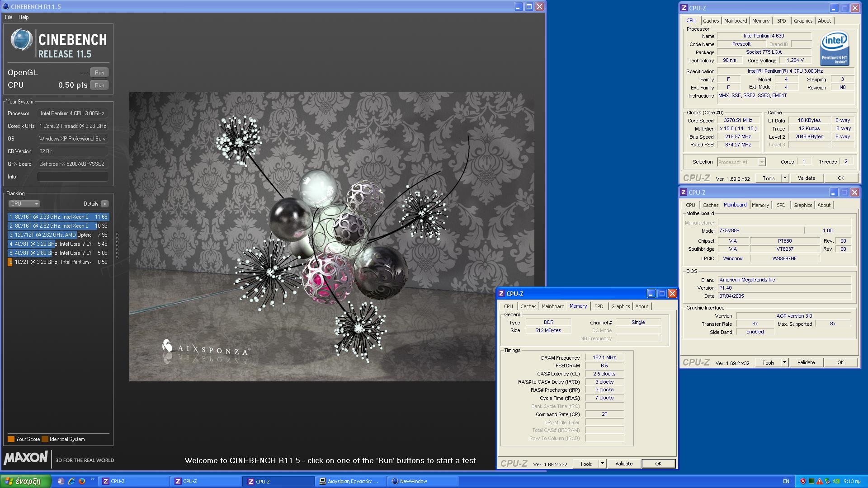Screen dimensions: 868x488
Task: Open SPD tab in CPU-Z Mainboard window
Action: coord(781,205)
